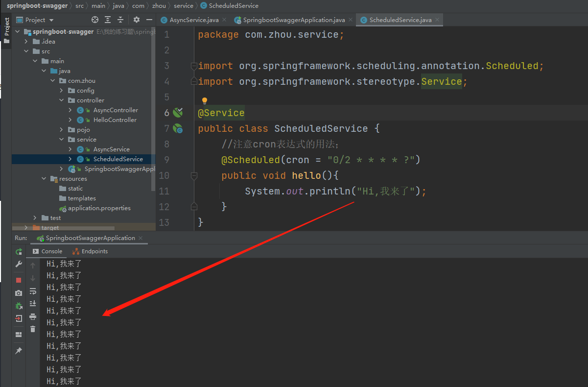Click the springboot-swagger breadcrumb
Viewport: 588px width, 387px height.
(x=37, y=6)
